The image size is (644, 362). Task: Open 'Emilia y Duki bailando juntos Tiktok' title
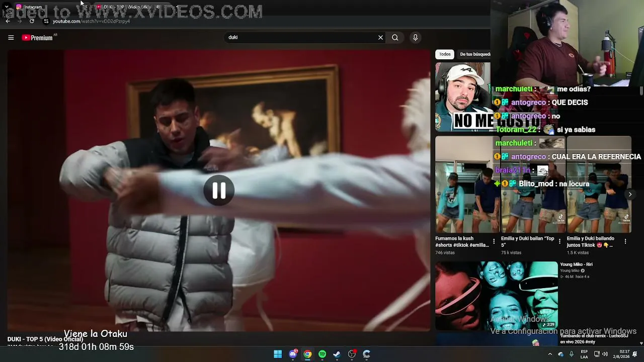click(x=591, y=242)
